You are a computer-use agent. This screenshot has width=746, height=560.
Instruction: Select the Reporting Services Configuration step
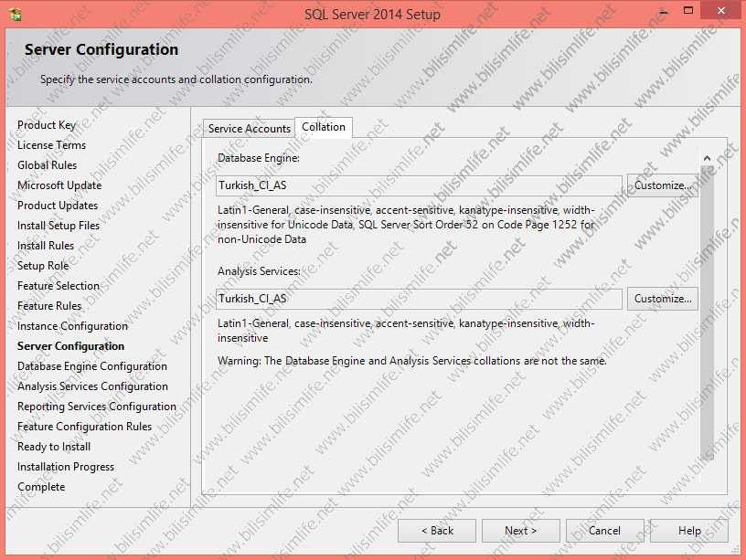tap(97, 407)
